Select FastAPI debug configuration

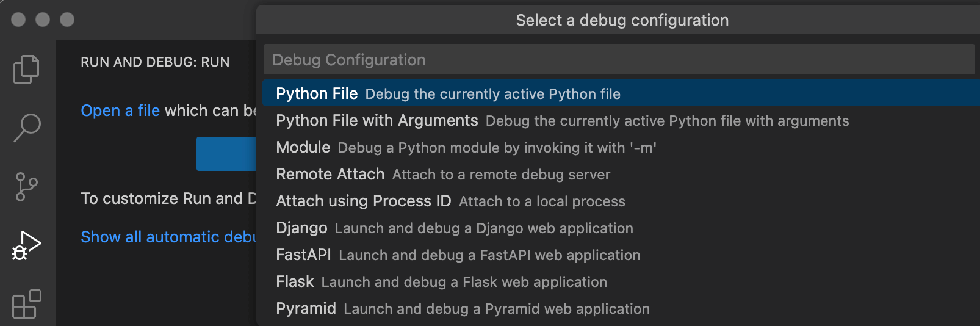pyautogui.click(x=303, y=255)
